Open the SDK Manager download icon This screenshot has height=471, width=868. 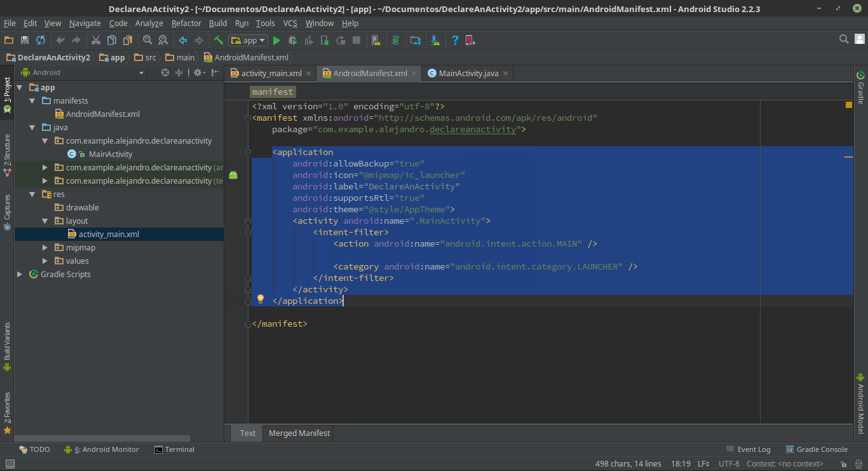(435, 40)
